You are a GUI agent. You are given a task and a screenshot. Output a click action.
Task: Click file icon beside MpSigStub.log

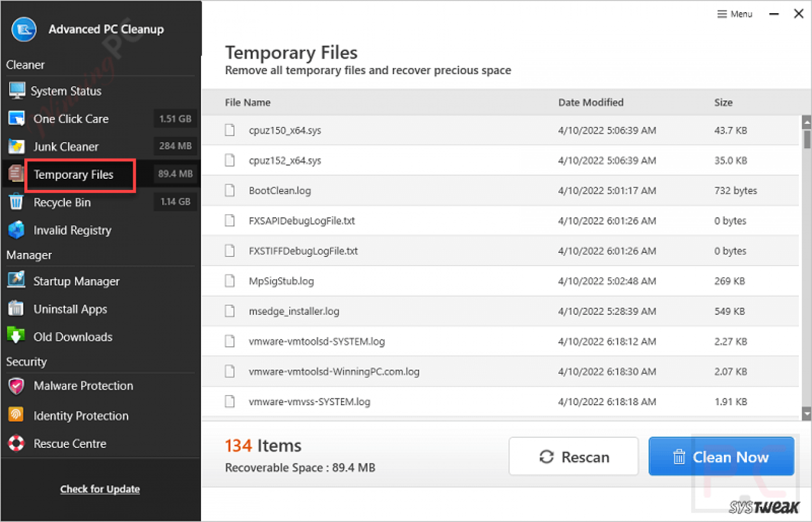[230, 281]
